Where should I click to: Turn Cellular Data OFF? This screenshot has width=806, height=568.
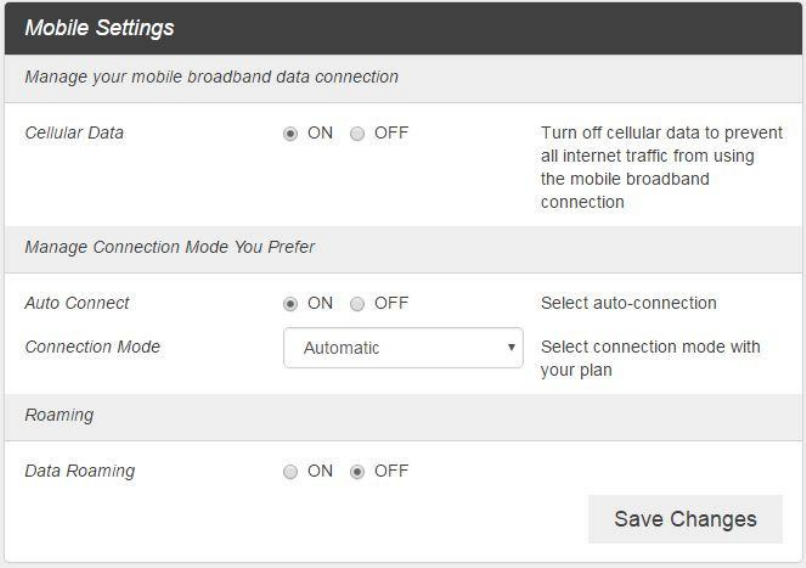[x=357, y=134]
